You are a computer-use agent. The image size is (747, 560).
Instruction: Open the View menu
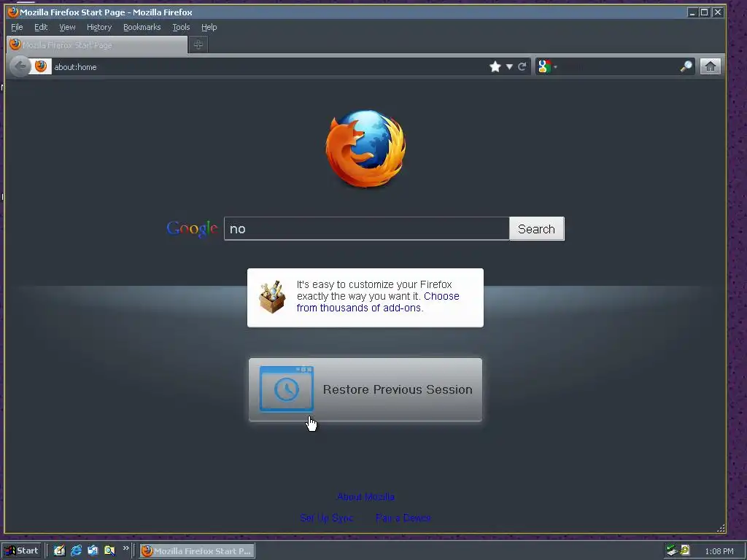[67, 27]
